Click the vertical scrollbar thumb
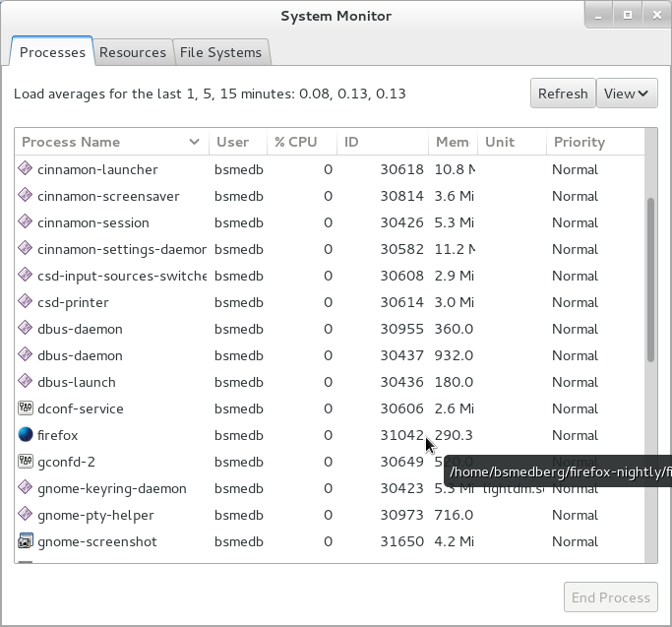This screenshot has width=672, height=627. coord(651,280)
